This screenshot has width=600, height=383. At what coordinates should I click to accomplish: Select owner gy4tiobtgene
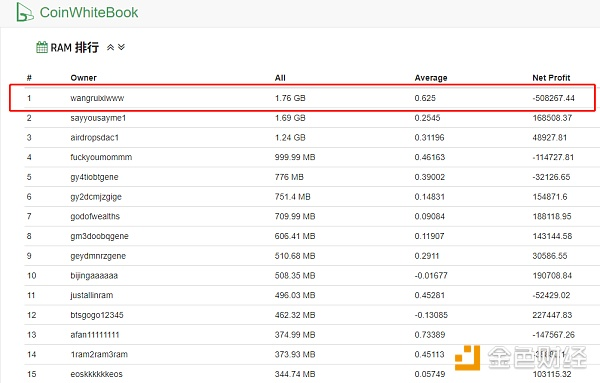click(x=94, y=177)
